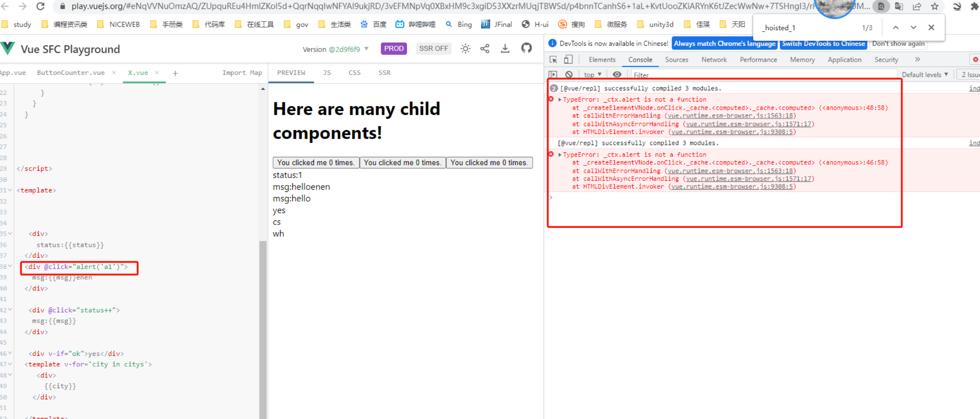
Task: Open the live expression eye icon
Action: pos(617,75)
